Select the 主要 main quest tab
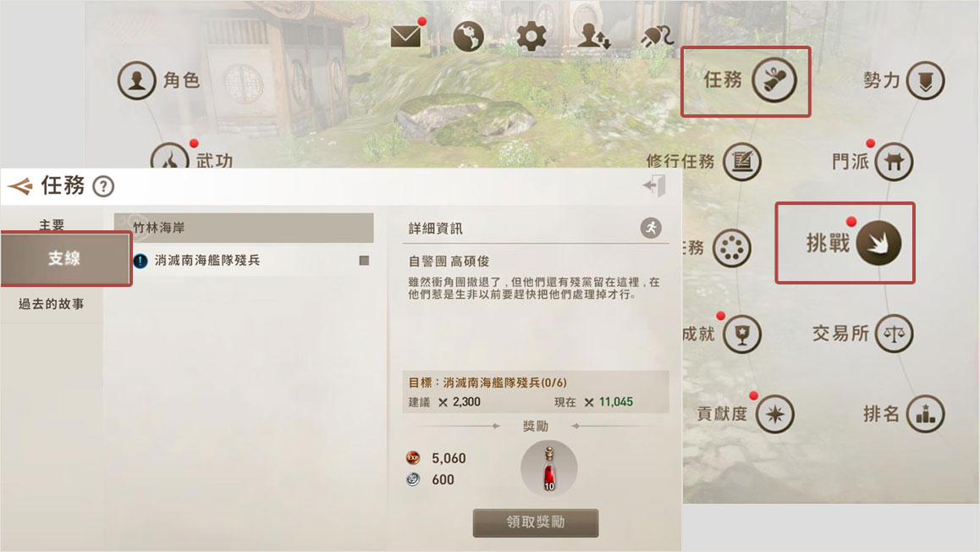Image resolution: width=980 pixels, height=552 pixels. tap(52, 224)
